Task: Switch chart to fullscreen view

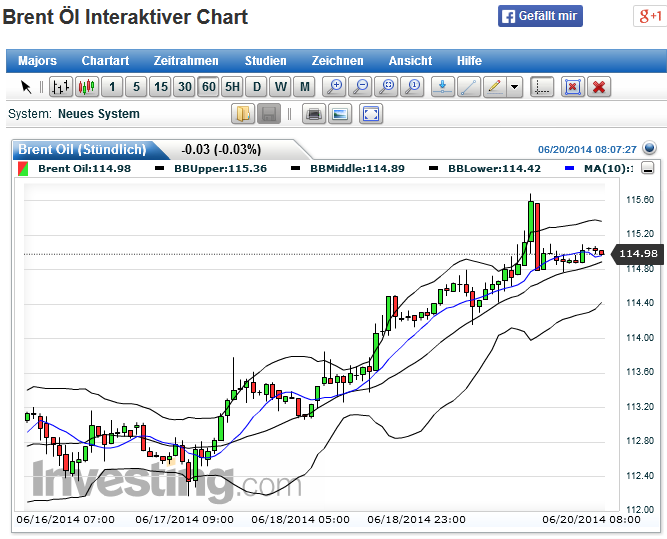Action: pos(371,114)
